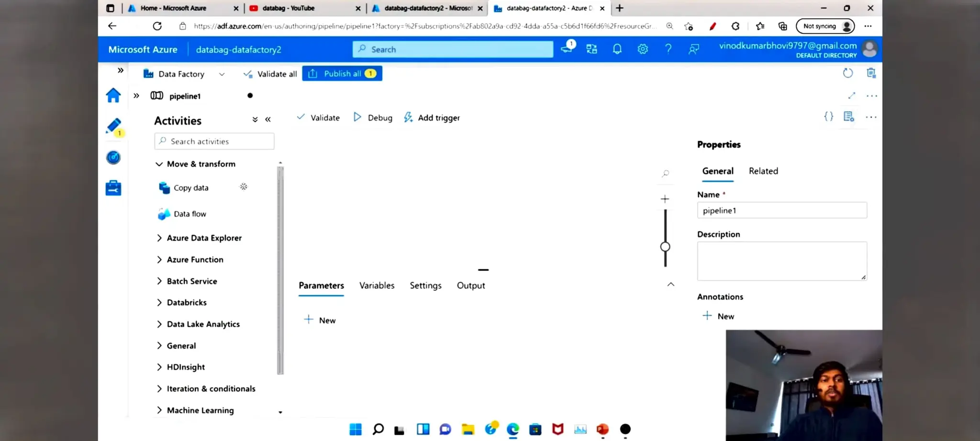Image resolution: width=980 pixels, height=441 pixels.
Task: Click the Search activities field
Action: (214, 141)
